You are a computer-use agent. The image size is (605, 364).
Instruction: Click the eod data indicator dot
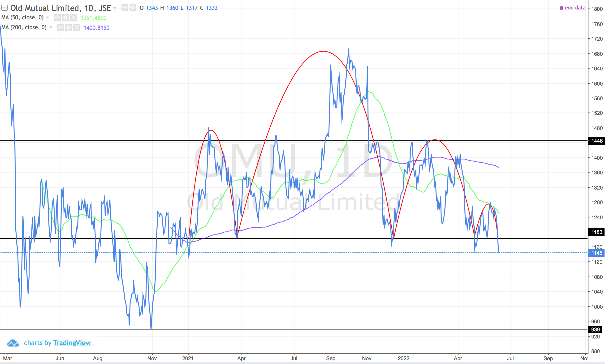[562, 8]
